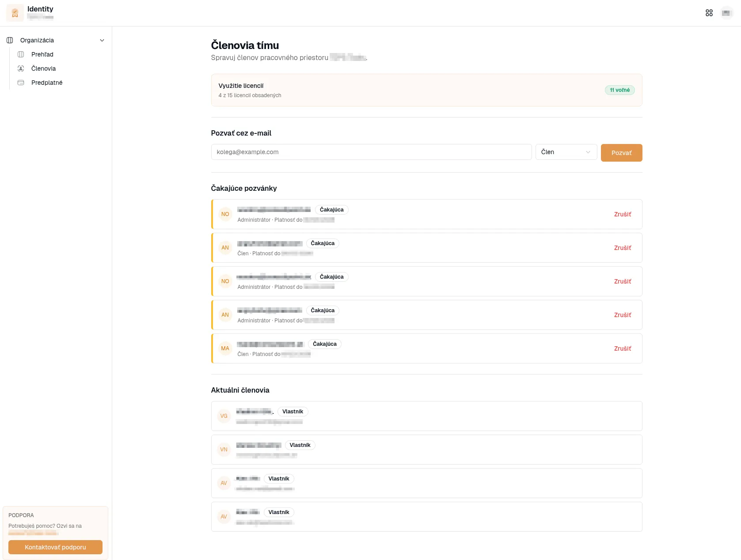Screen dimensions: 741x560
Task: Click the Kontaktovať podporu button
Action: pyautogui.click(x=55, y=547)
